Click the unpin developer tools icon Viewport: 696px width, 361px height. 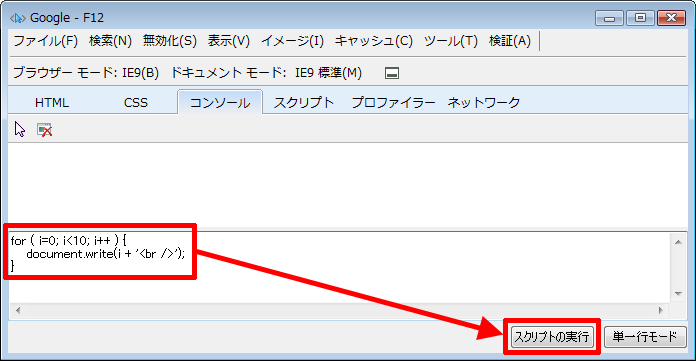[392, 73]
